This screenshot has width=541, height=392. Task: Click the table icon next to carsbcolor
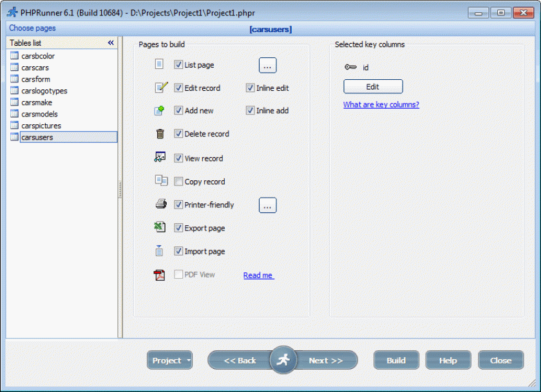click(14, 55)
